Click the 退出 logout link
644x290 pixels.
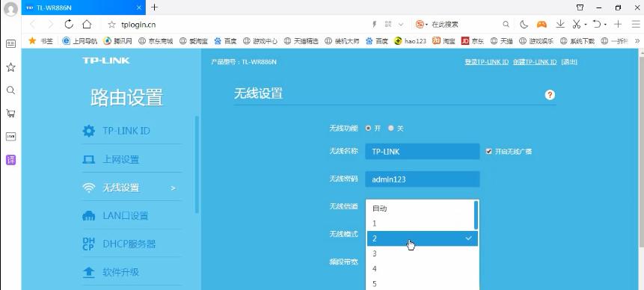(569, 62)
